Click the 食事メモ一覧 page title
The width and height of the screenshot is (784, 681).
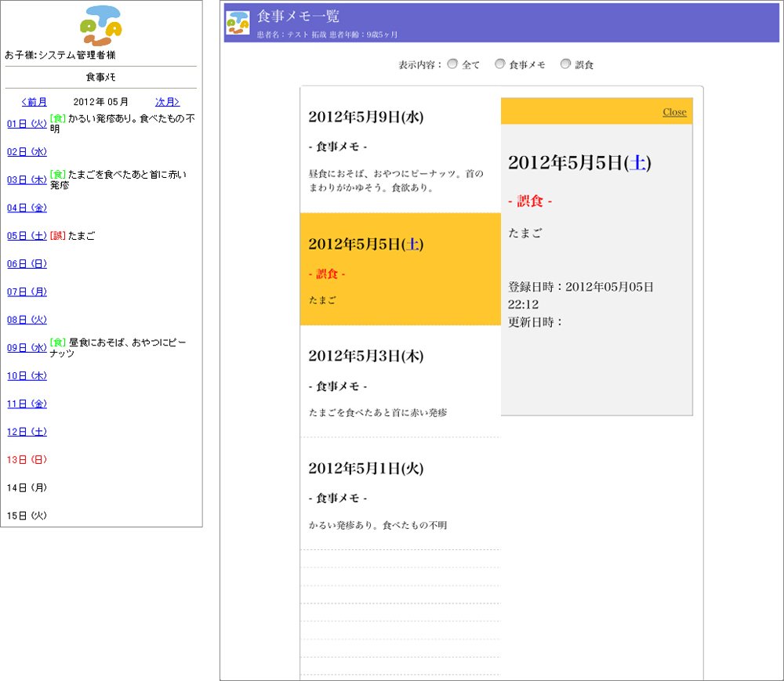point(298,16)
